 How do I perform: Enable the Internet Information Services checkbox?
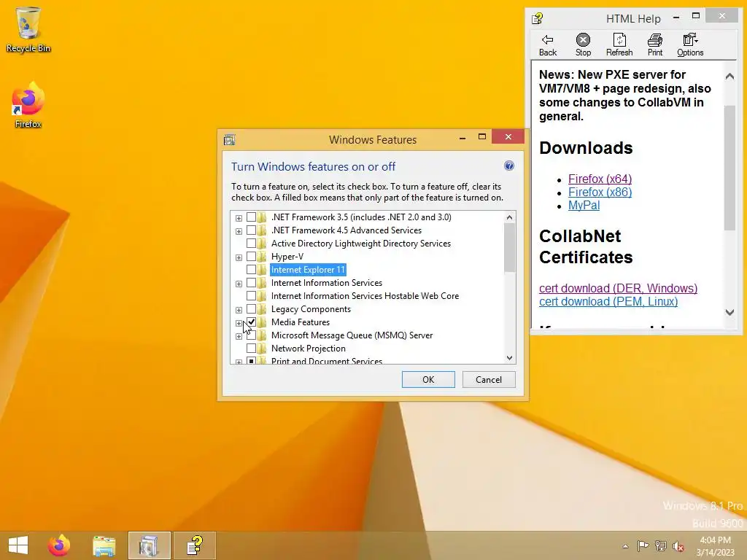click(251, 283)
